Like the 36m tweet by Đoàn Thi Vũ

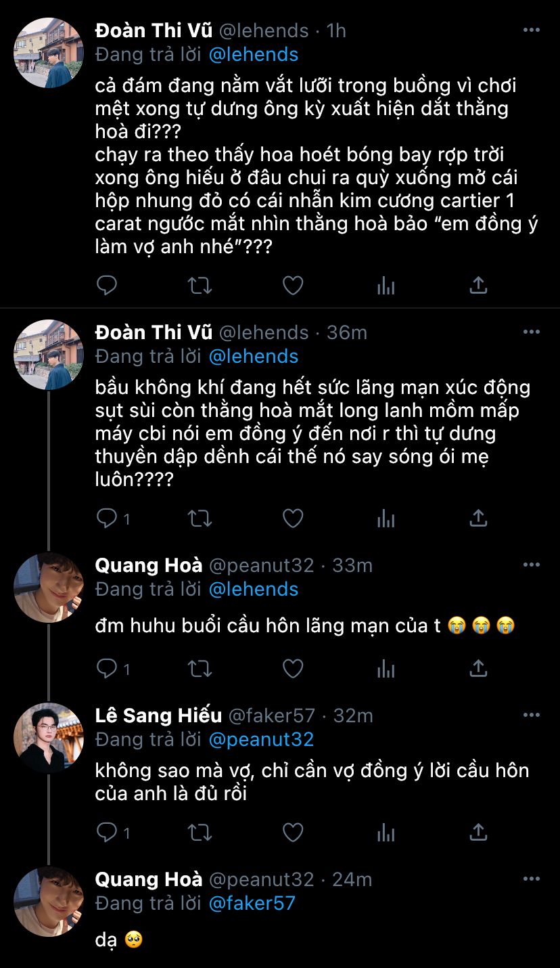[292, 519]
